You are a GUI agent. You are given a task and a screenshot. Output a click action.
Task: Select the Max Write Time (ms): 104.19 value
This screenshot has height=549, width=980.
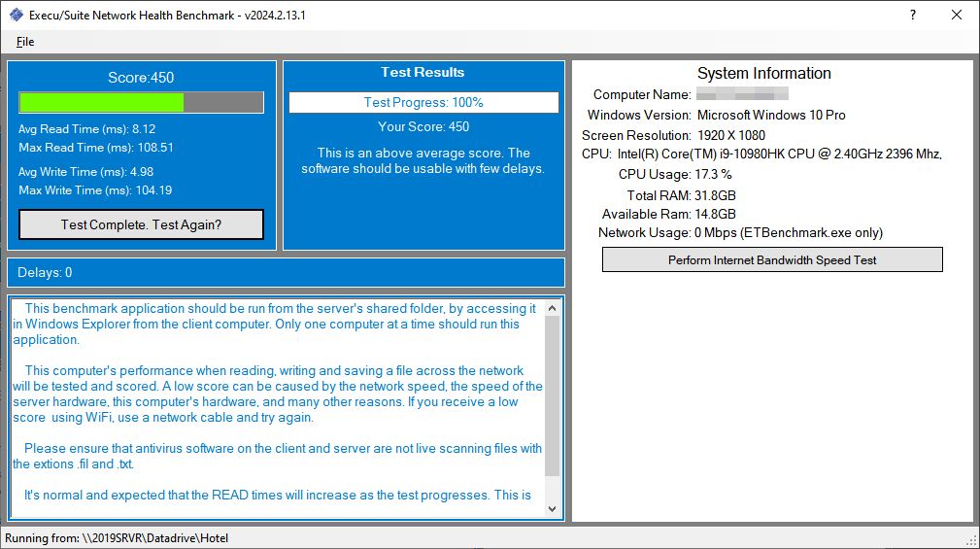(95, 190)
